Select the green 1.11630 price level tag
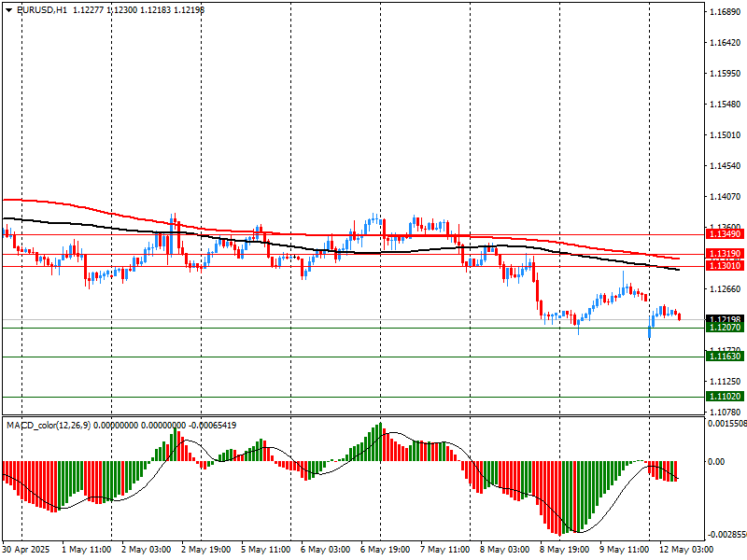Screen dimensions: 747x560 coord(725,357)
